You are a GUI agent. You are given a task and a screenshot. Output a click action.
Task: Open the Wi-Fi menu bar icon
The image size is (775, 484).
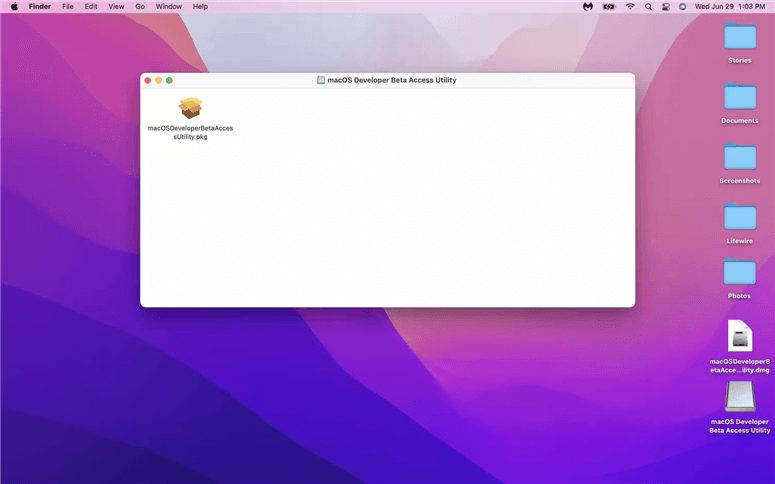[630, 6]
